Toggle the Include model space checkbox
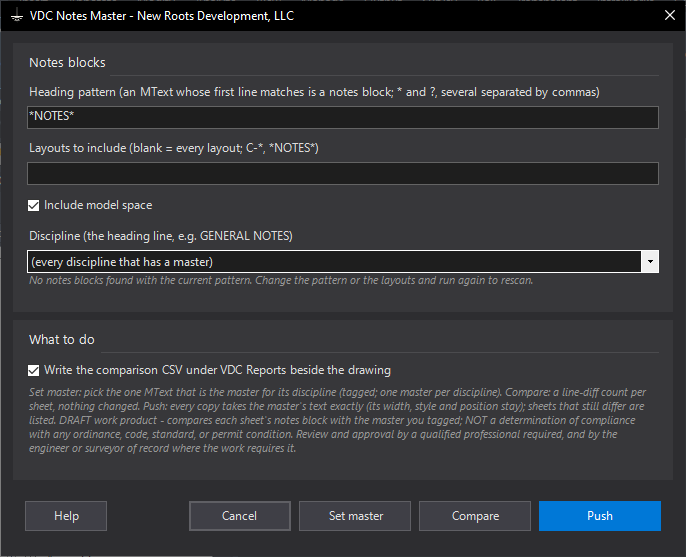This screenshot has height=557, width=686. click(33, 205)
